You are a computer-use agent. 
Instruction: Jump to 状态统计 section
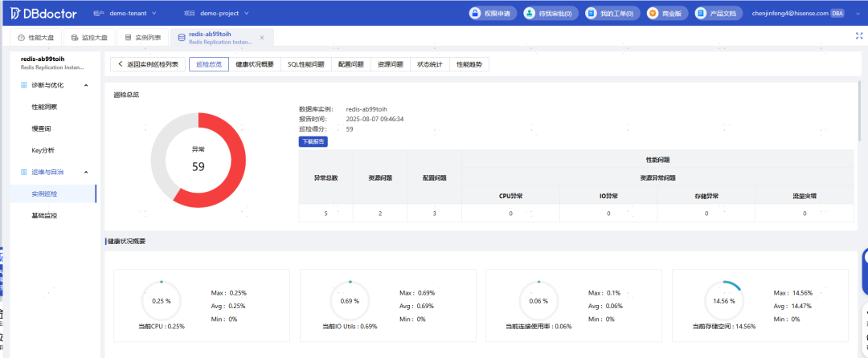pyautogui.click(x=429, y=64)
